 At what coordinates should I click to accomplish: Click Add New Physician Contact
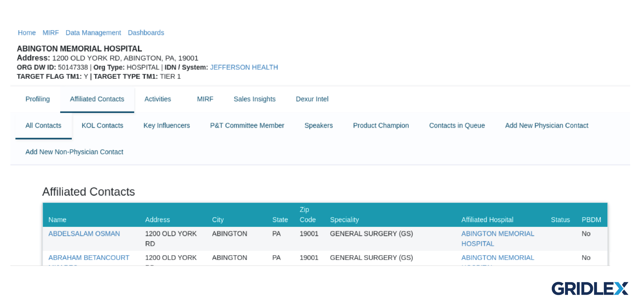[x=546, y=126]
